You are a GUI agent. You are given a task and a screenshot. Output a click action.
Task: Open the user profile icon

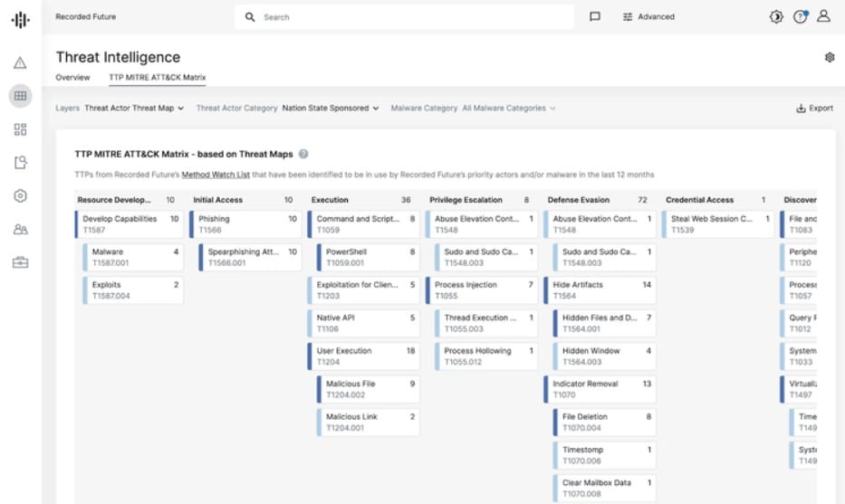pos(823,16)
